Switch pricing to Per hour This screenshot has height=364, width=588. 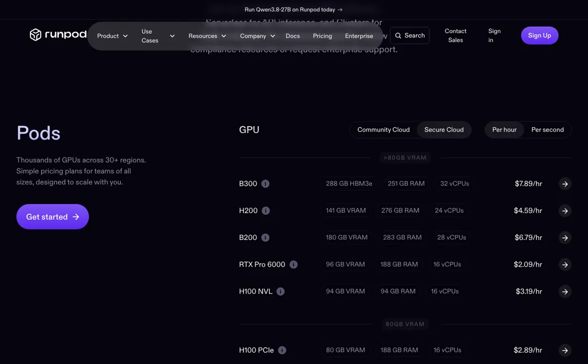(x=505, y=130)
